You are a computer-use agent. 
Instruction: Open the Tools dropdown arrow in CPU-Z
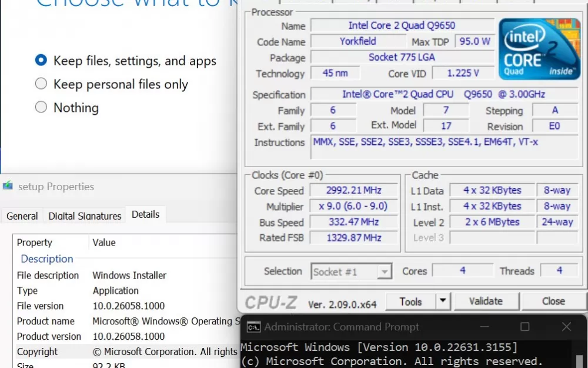pyautogui.click(x=443, y=301)
